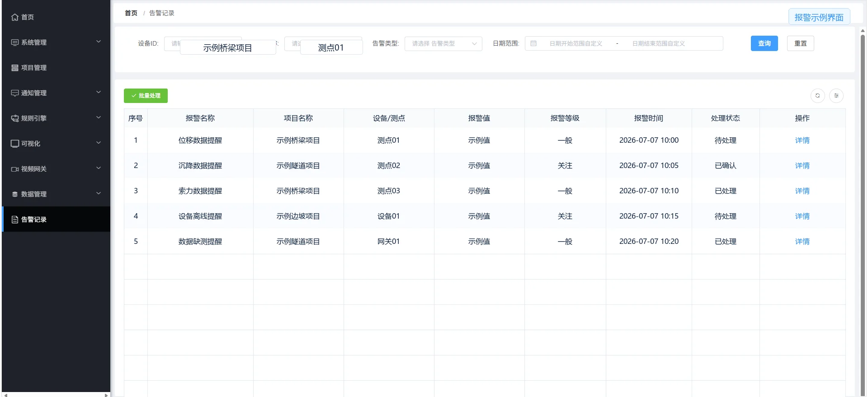Click the 通知管理 message icon
This screenshot has height=397, width=868.
[x=15, y=93]
